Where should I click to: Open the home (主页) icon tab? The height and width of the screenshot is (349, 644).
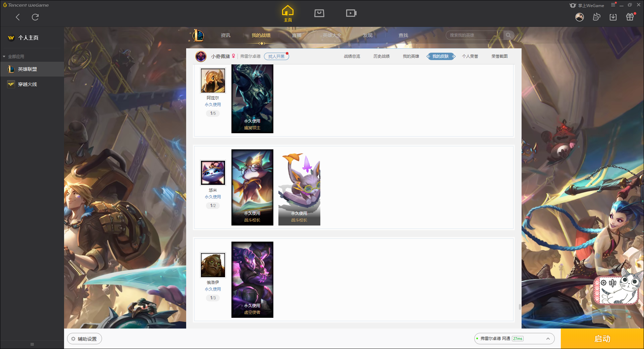(x=288, y=13)
